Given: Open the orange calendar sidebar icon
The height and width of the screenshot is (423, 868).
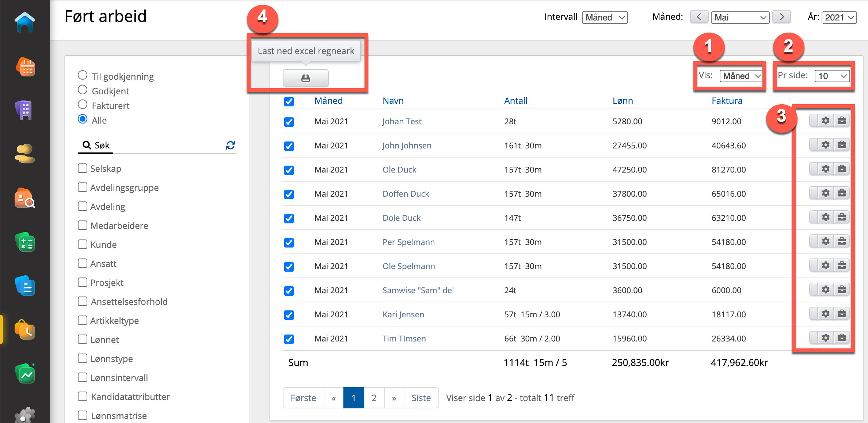Looking at the screenshot, I should pos(25,67).
